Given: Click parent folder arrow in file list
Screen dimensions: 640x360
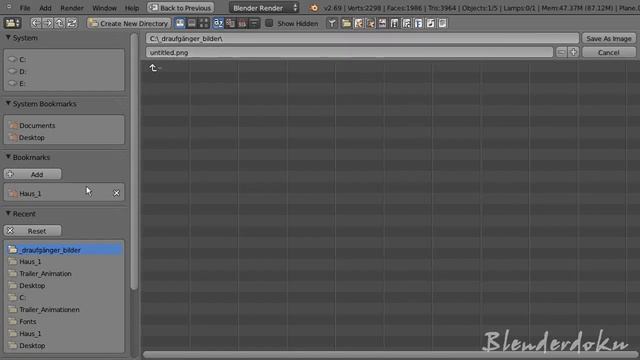Looking at the screenshot, I should pyautogui.click(x=153, y=68).
